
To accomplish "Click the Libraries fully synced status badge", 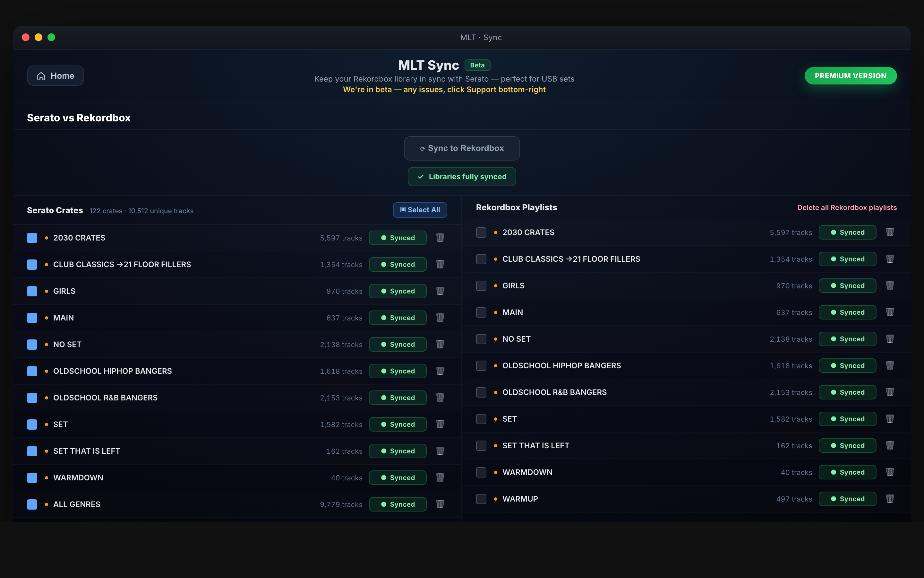I will (462, 177).
